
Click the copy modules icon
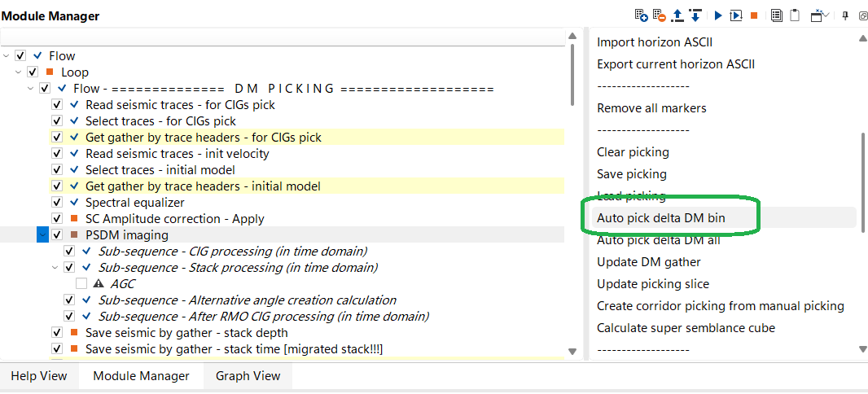pos(777,15)
